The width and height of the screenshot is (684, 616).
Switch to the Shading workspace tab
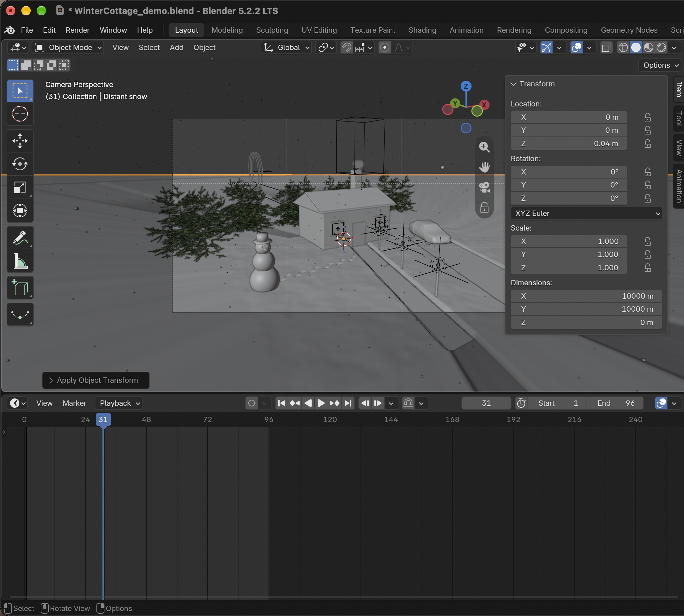click(x=422, y=30)
